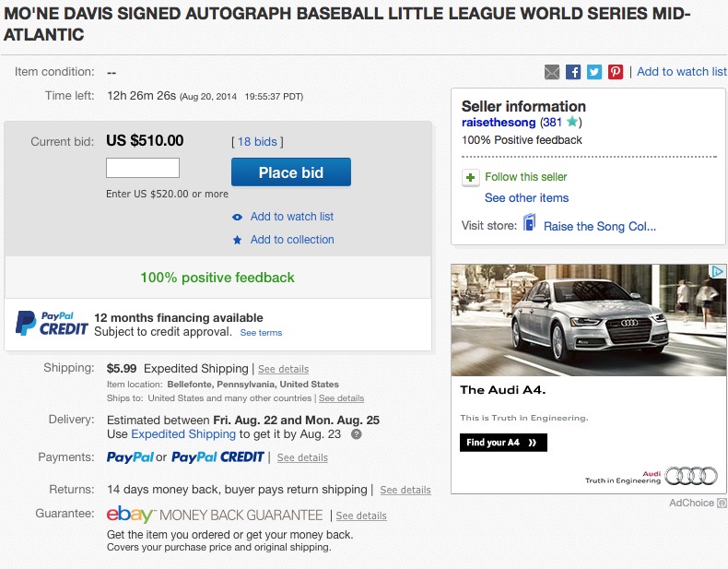Viewport: 728px width, 569px height.
Task: Share listing on Twitter icon
Action: (594, 72)
